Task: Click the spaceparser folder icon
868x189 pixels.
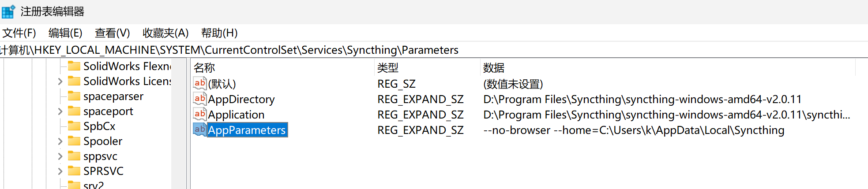Action: point(74,96)
